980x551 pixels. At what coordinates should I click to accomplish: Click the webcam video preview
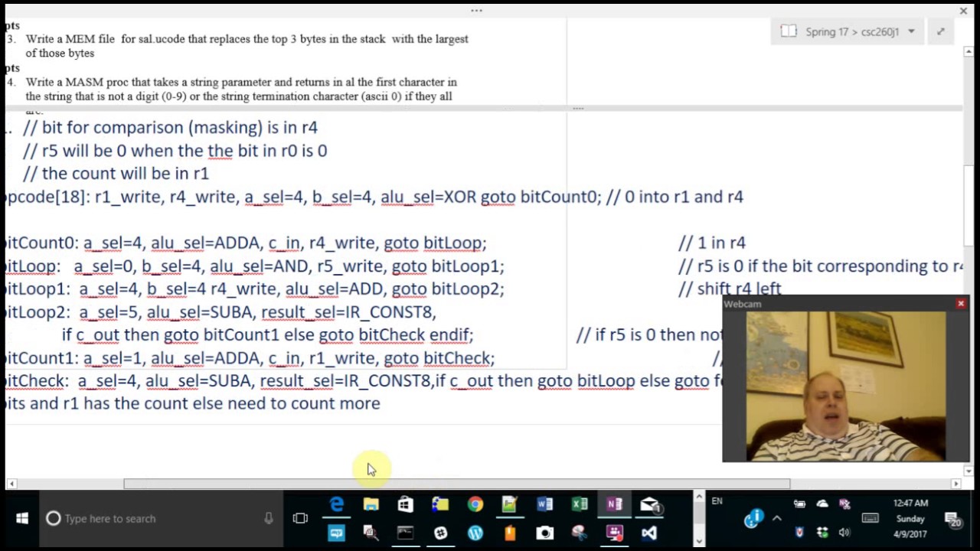tap(846, 386)
